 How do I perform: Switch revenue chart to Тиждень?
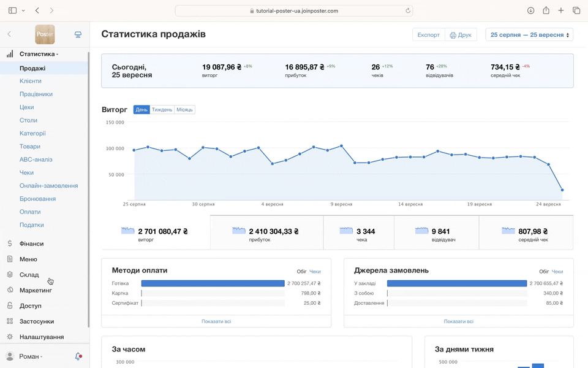[x=162, y=110]
